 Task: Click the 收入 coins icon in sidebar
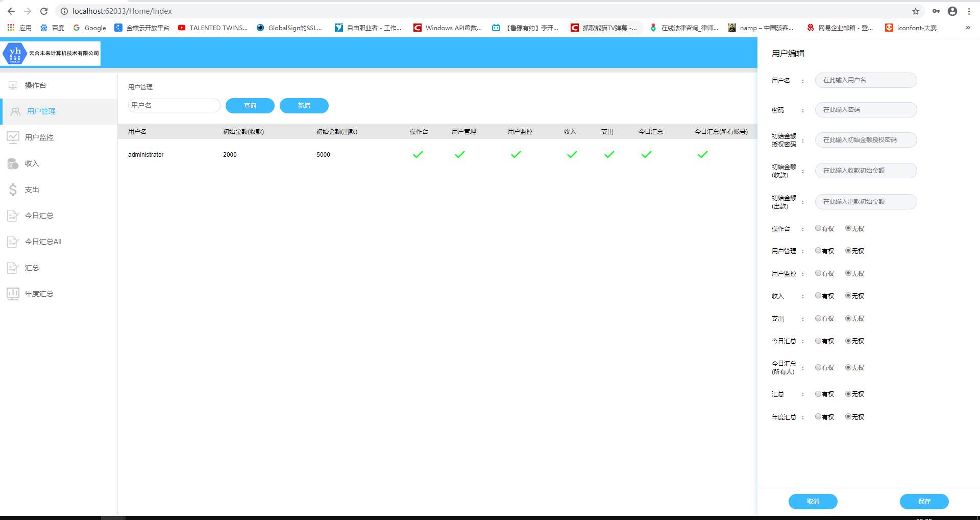point(13,163)
